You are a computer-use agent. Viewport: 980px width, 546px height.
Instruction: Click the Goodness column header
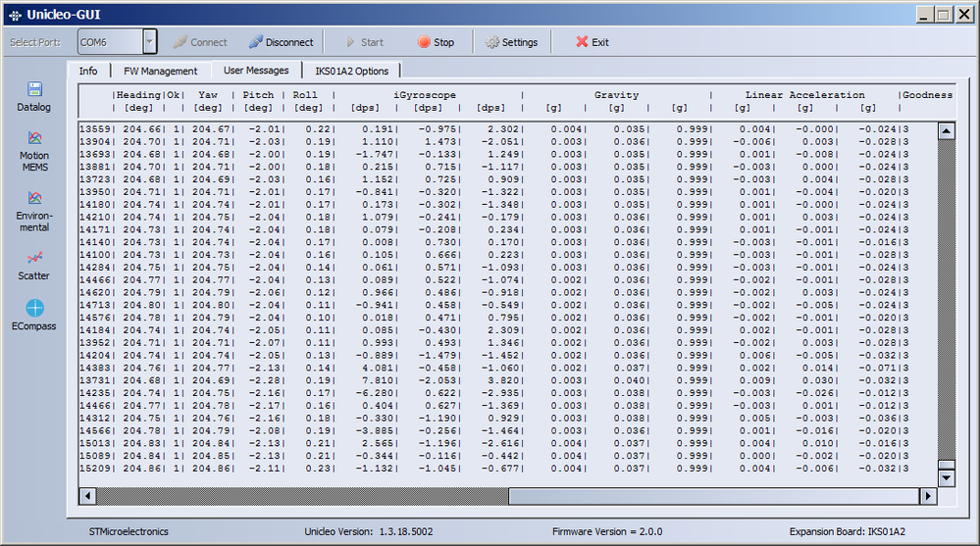pos(927,95)
